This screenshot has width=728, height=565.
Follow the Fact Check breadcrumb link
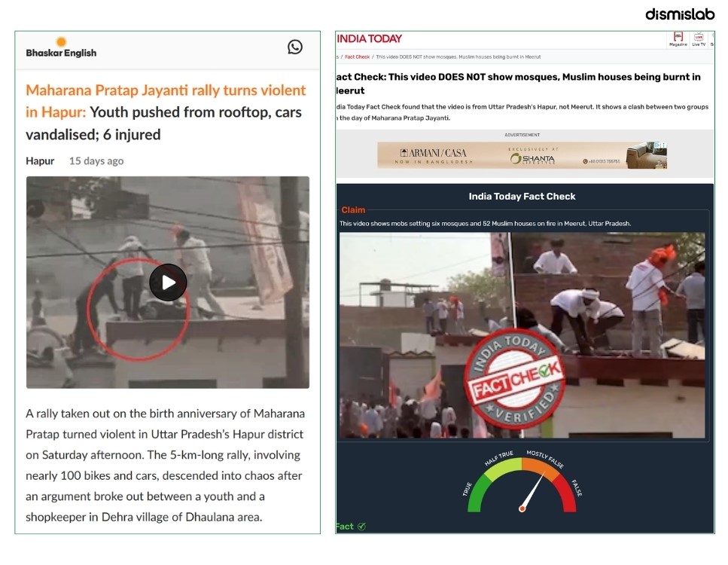pyautogui.click(x=357, y=56)
